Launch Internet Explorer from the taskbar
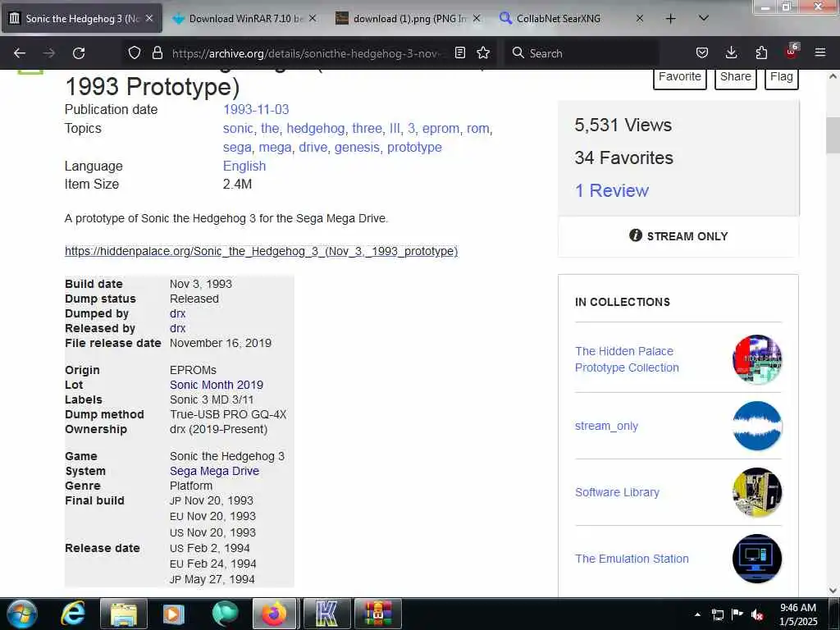 [73, 614]
